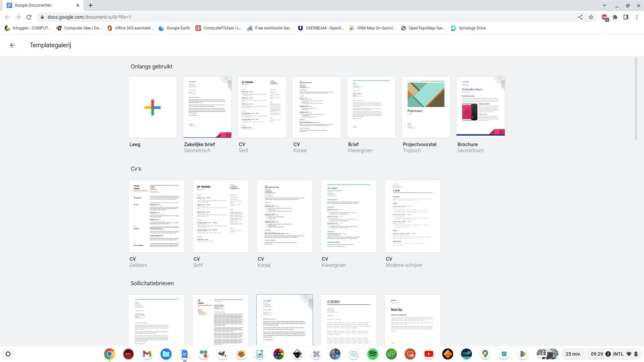Launch Inkscape from the taskbar
This screenshot has height=362, width=644.
pyautogui.click(x=297, y=354)
